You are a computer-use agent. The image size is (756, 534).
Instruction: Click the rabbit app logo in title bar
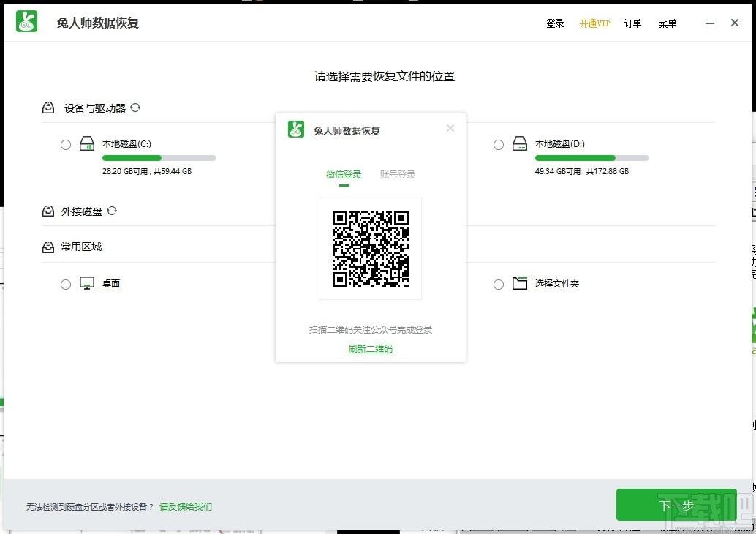click(x=26, y=22)
